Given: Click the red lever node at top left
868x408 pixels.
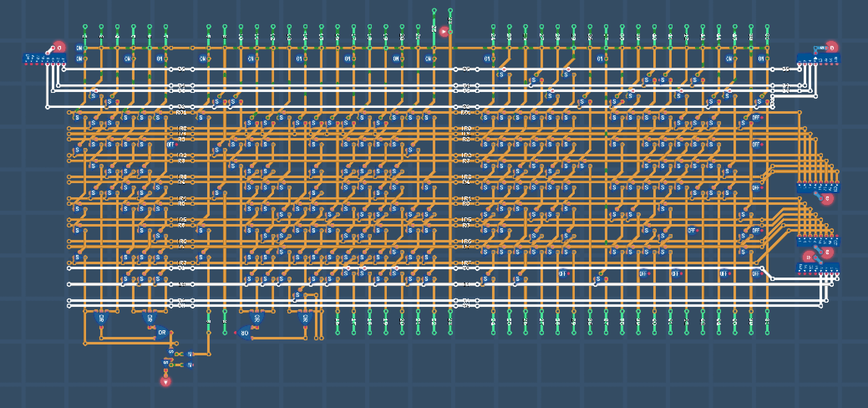Looking at the screenshot, I should [59, 48].
